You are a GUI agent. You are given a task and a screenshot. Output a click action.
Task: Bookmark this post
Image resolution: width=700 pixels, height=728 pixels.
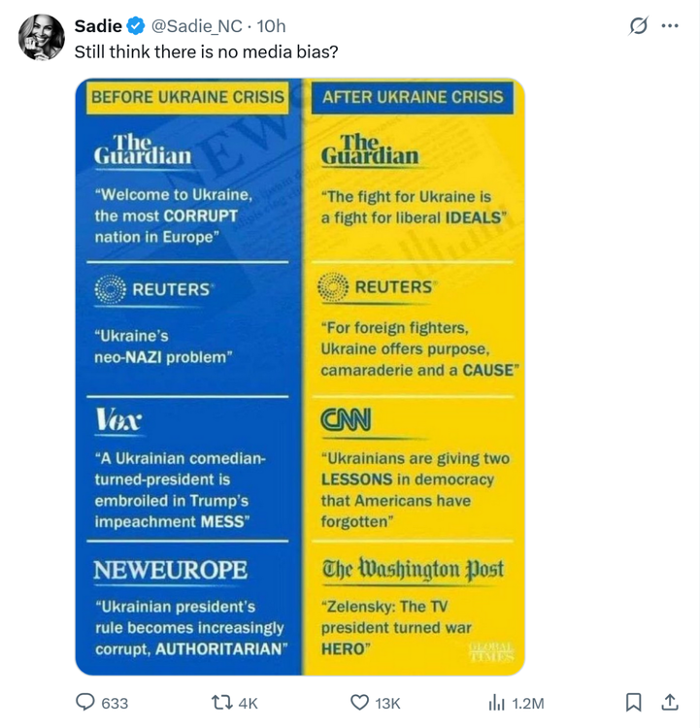[633, 702]
